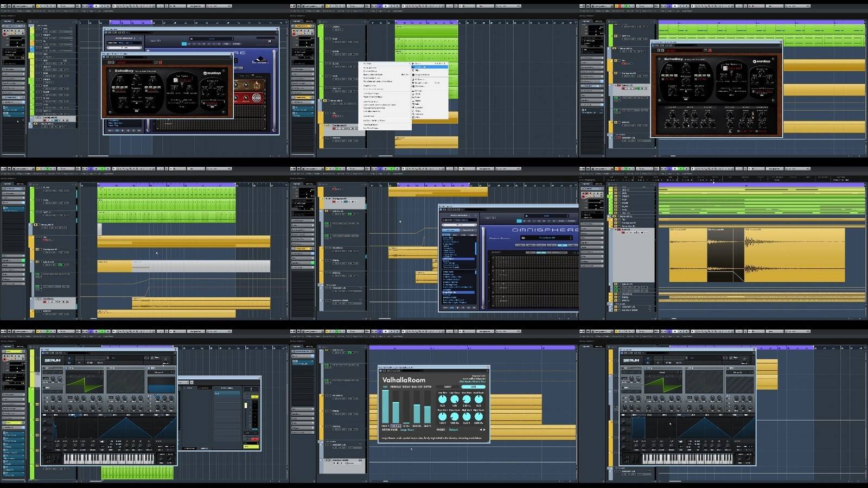This screenshot has width=868, height=488.
Task: Click the High Xover knob in ValhallaRoom
Action: pyautogui.click(x=478, y=416)
